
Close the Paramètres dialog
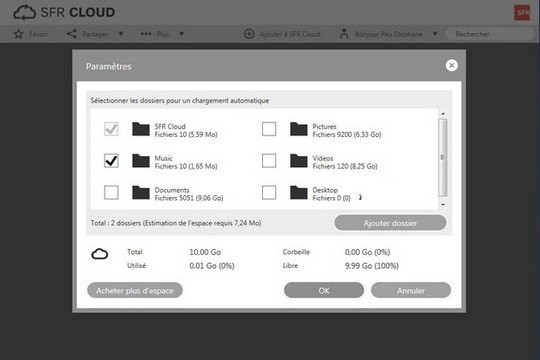451,65
